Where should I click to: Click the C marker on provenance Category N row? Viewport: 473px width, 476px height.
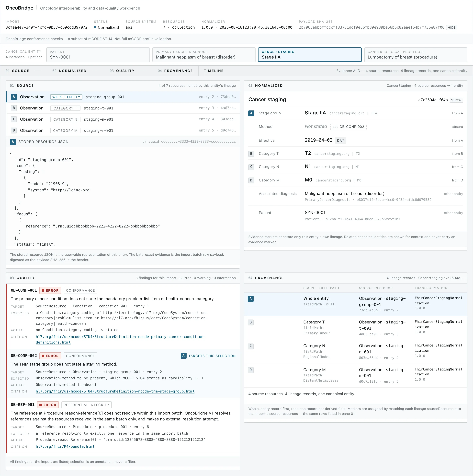pyautogui.click(x=251, y=346)
